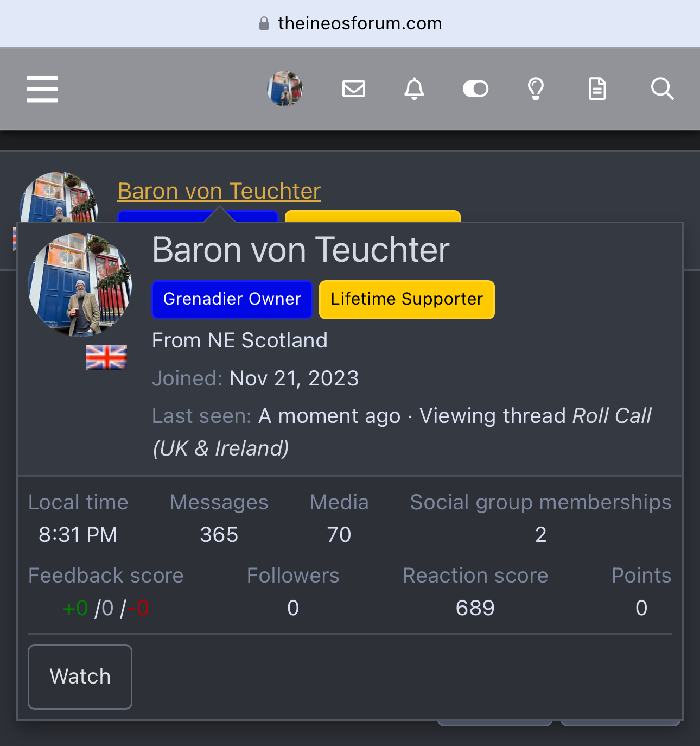Open the Reaction score 689 value
Viewport: 700px width, 746px height.
coord(475,608)
